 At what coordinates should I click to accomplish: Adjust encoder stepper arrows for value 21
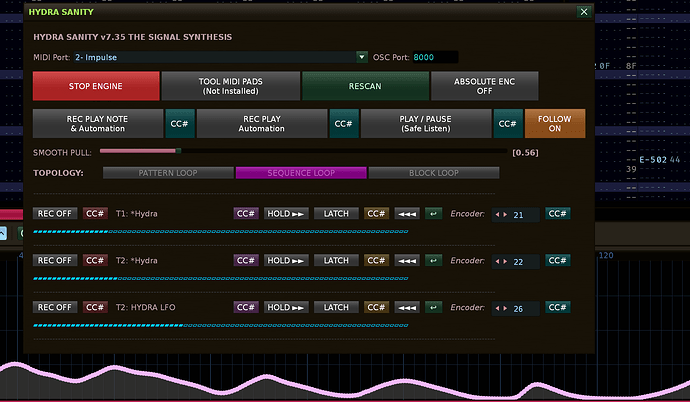point(502,215)
